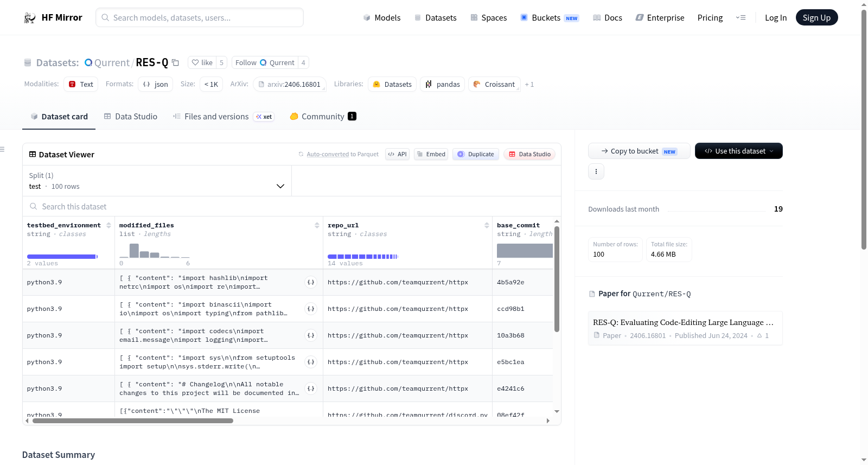The width and height of the screenshot is (868, 465).
Task: Click the table vertical scrollbar thumb
Action: (557, 279)
